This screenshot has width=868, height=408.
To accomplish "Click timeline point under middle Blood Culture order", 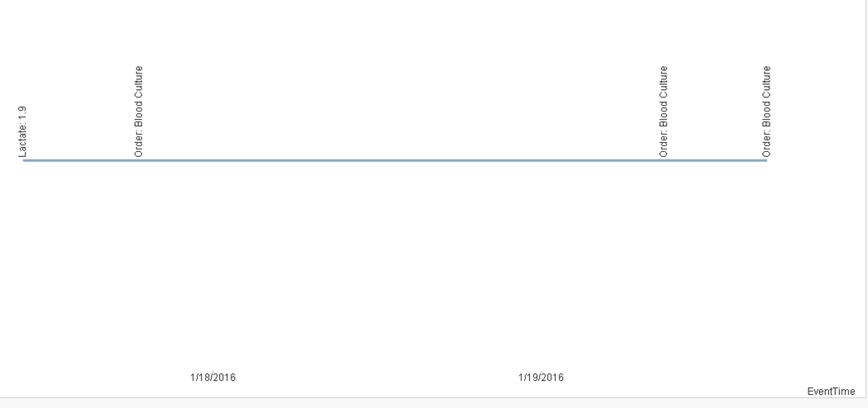I will (664, 160).
